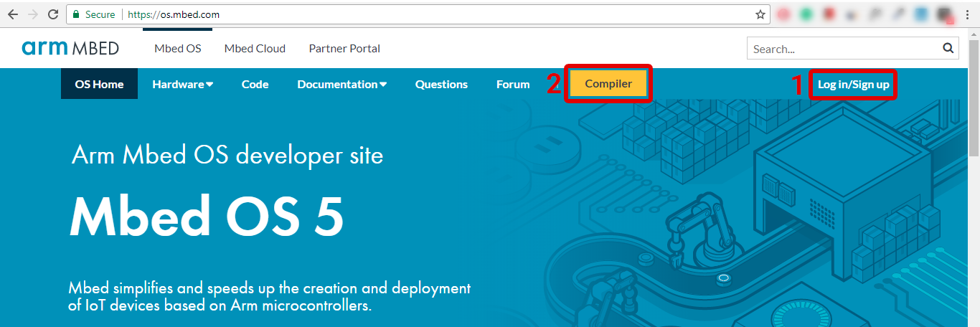Select OS Home in the navigation bar

coord(99,85)
